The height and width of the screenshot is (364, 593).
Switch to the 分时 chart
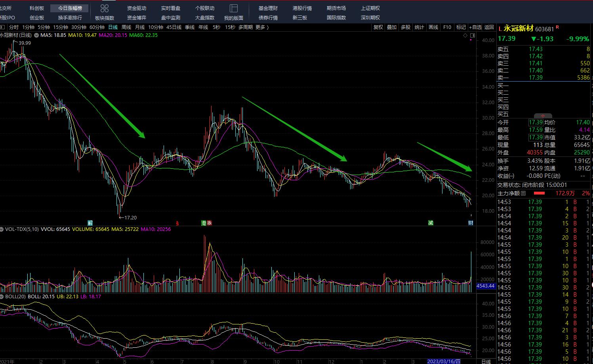14,27
